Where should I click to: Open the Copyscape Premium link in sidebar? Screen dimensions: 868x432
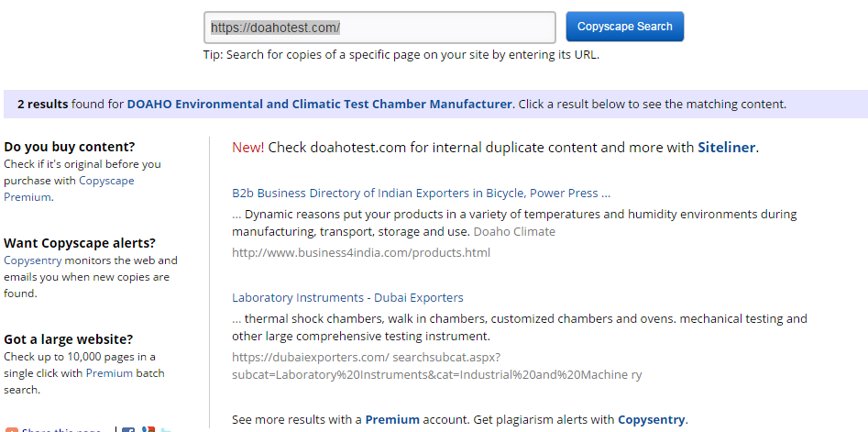pos(69,188)
